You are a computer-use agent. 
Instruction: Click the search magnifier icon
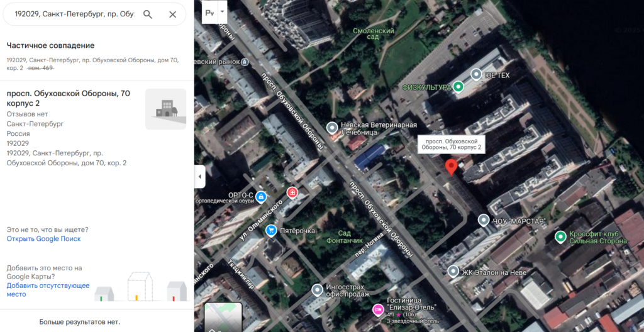click(x=148, y=14)
